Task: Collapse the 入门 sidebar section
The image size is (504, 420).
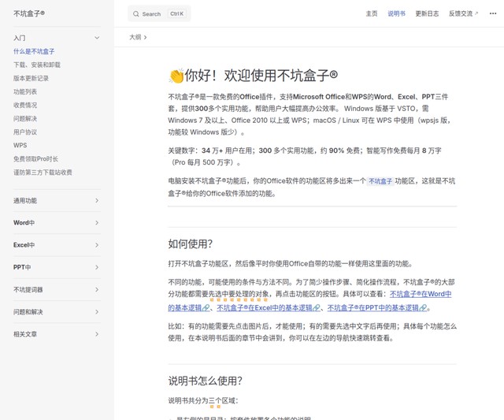Action: (x=97, y=38)
